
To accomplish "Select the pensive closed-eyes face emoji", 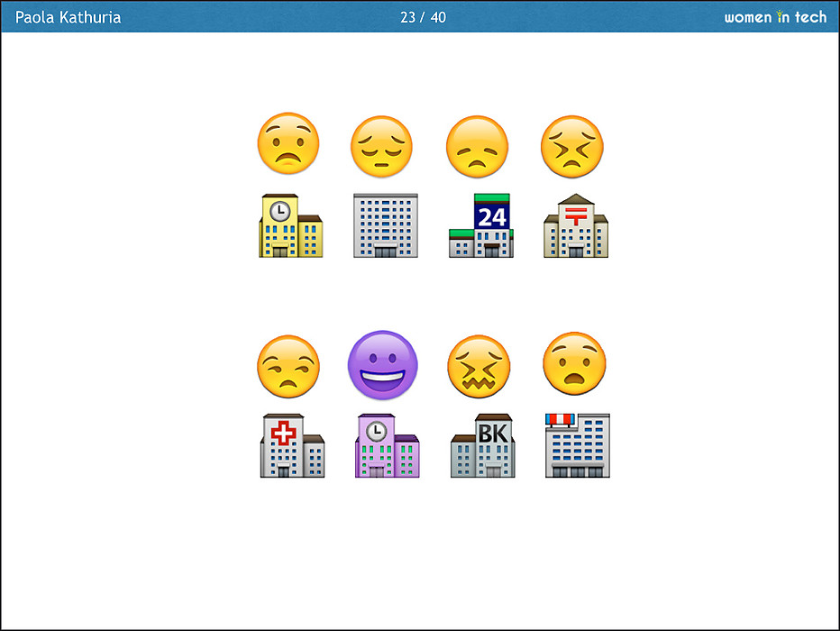I will point(381,146).
